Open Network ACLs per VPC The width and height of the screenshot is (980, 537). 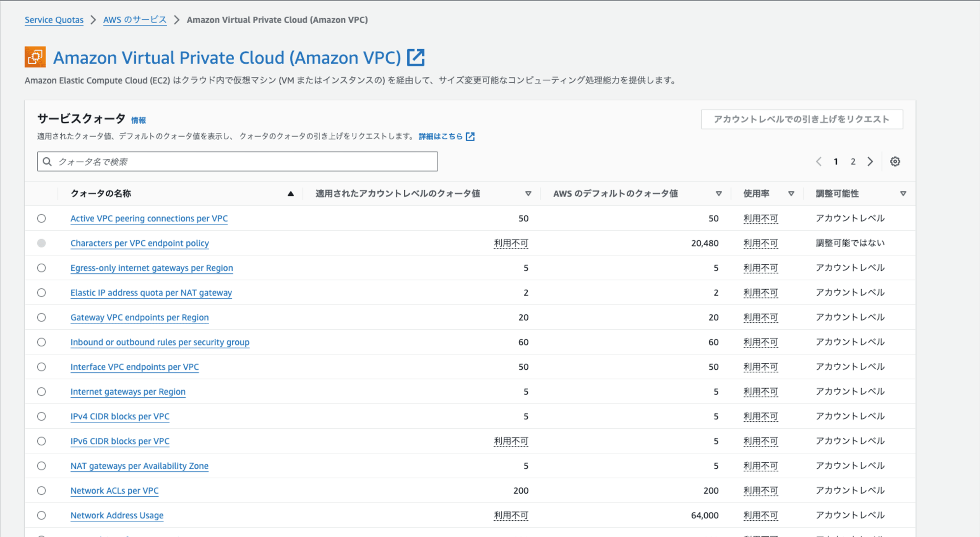coord(114,490)
